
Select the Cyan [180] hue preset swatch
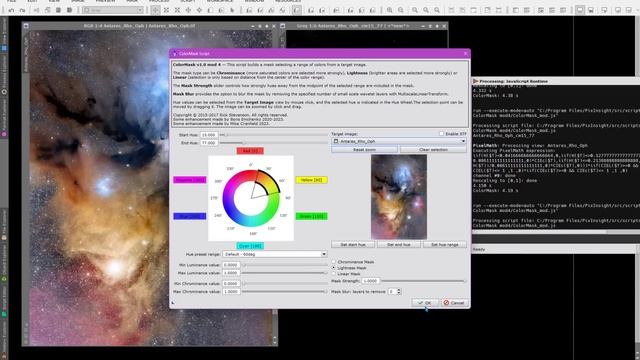(250, 246)
